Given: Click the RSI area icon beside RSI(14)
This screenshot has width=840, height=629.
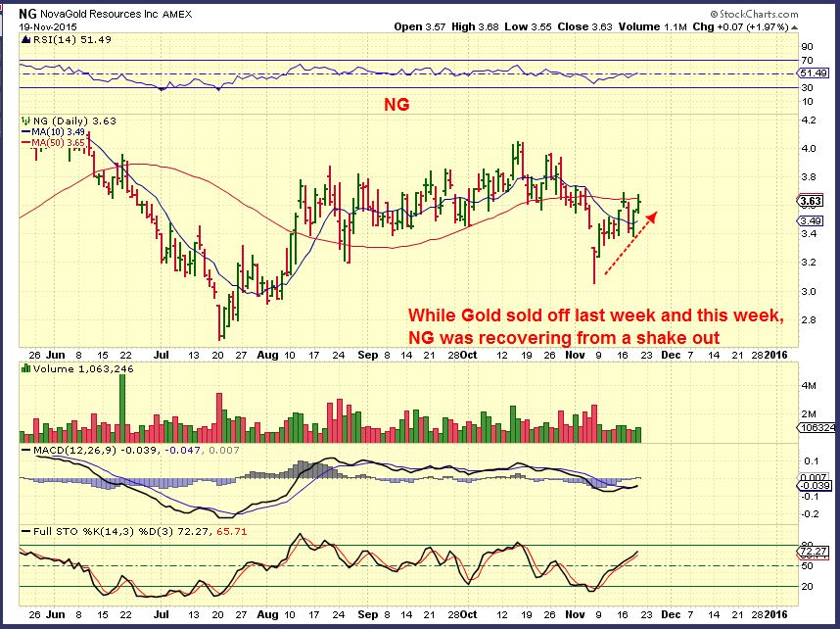Looking at the screenshot, I should pyautogui.click(x=25, y=39).
